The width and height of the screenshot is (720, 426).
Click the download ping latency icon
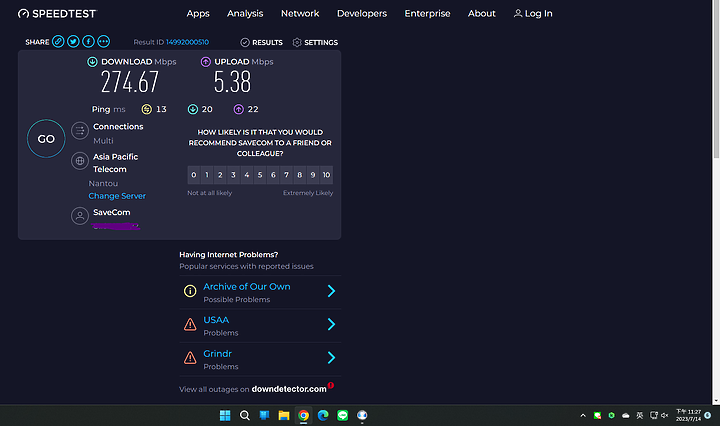[193, 109]
